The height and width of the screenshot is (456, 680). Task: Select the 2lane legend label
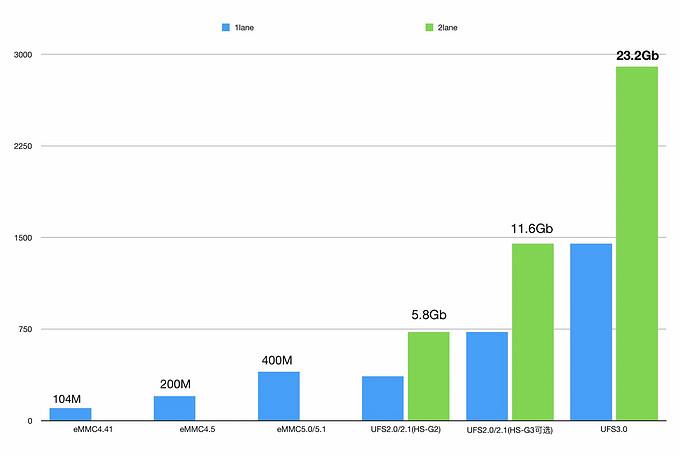pyautogui.click(x=447, y=27)
